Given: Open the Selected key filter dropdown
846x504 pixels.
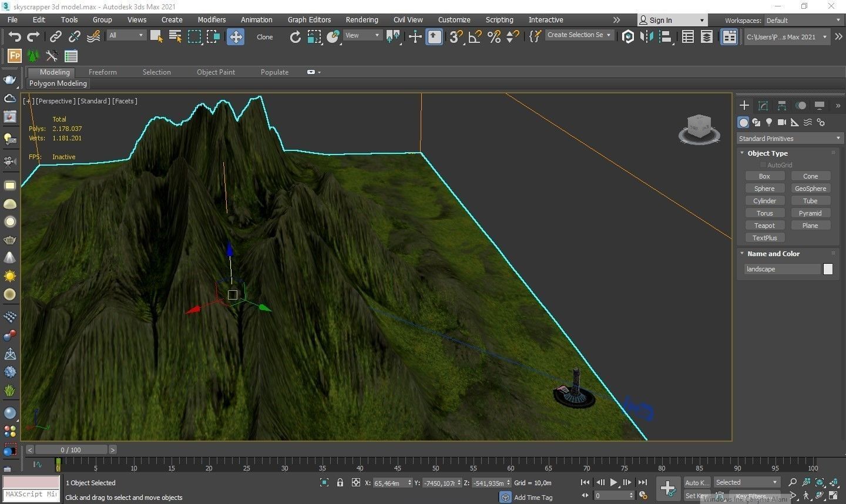Looking at the screenshot, I should pyautogui.click(x=746, y=482).
